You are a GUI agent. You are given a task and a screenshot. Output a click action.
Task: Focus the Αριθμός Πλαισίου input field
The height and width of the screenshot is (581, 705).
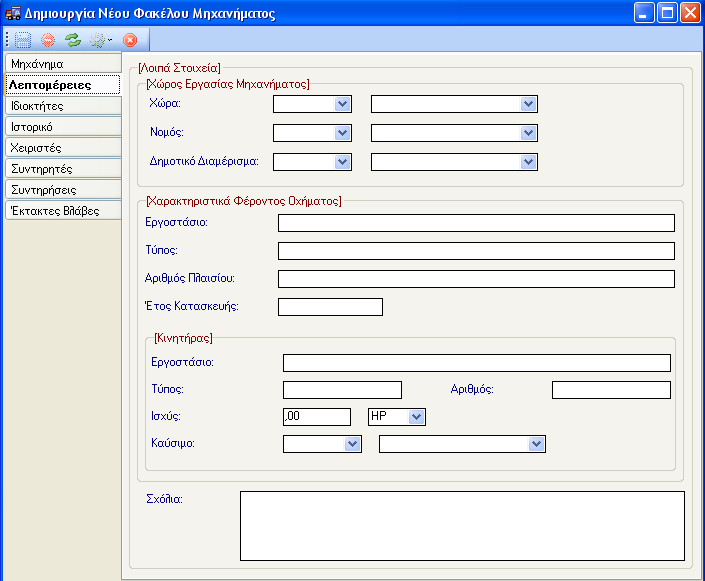click(476, 279)
